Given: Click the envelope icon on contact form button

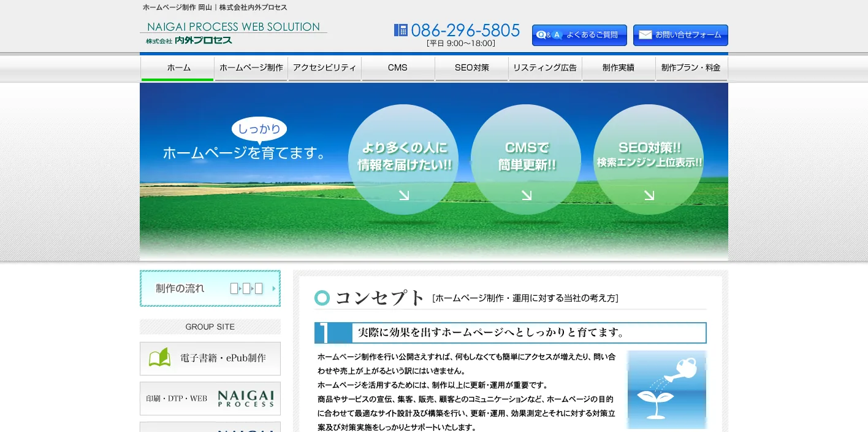Looking at the screenshot, I should click(645, 35).
